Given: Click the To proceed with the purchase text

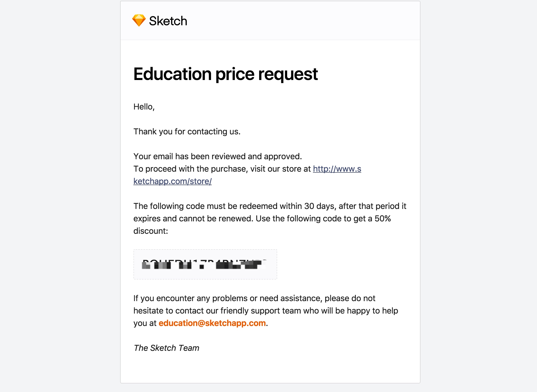Looking at the screenshot, I should tap(191, 169).
